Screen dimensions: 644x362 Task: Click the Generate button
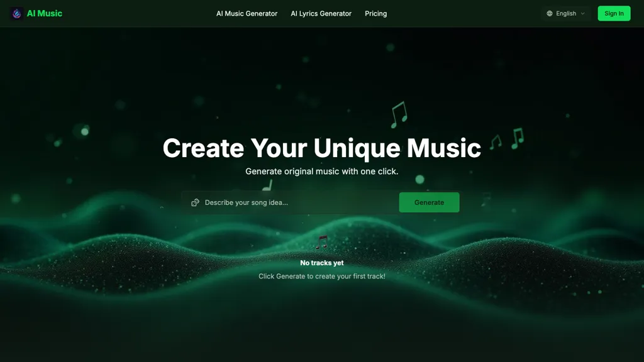[x=429, y=202]
